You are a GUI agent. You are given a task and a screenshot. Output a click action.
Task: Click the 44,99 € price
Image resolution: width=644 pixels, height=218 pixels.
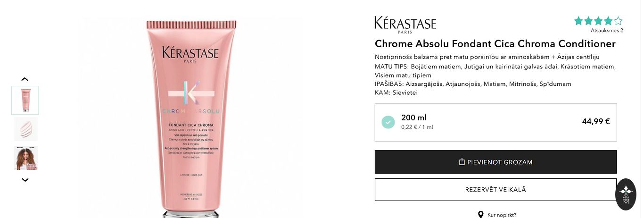[596, 121]
